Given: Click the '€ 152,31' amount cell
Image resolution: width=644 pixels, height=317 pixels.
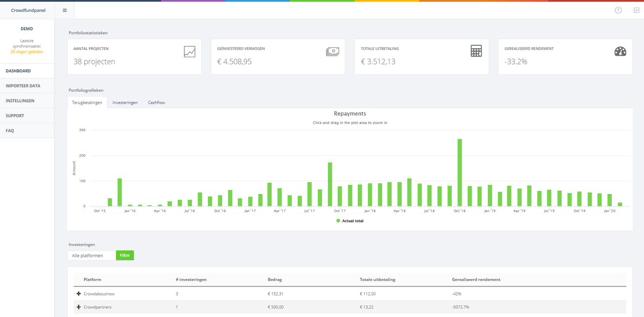Looking at the screenshot, I should [276, 294].
